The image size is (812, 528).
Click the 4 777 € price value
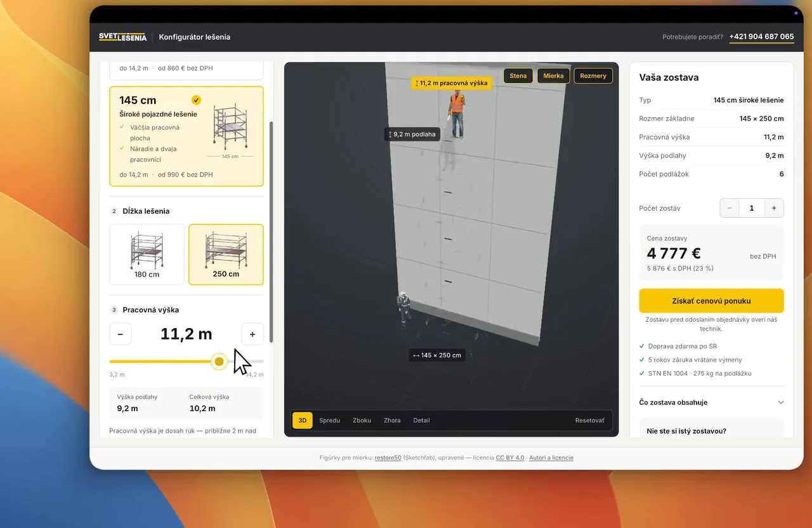pyautogui.click(x=674, y=253)
